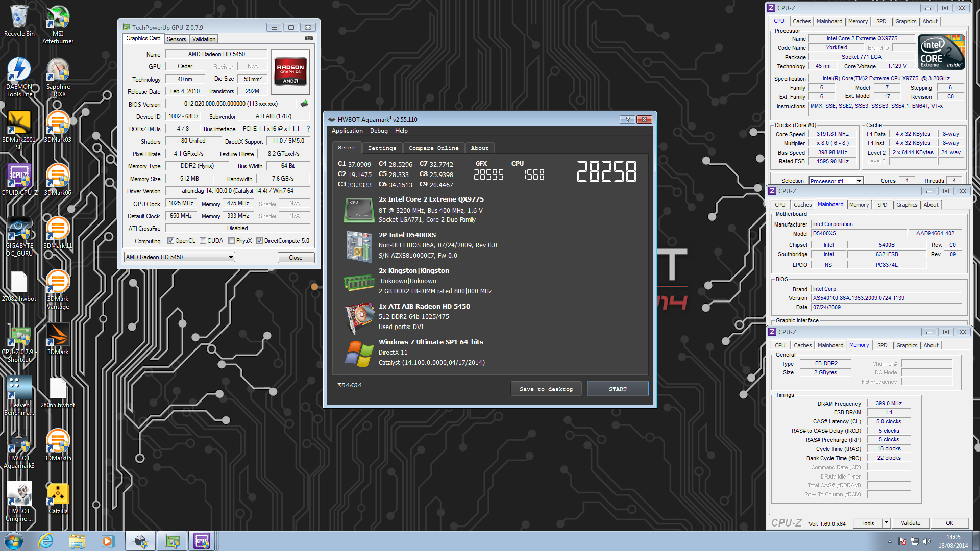Launch 3DMark05 desktop shortcut

58,445
